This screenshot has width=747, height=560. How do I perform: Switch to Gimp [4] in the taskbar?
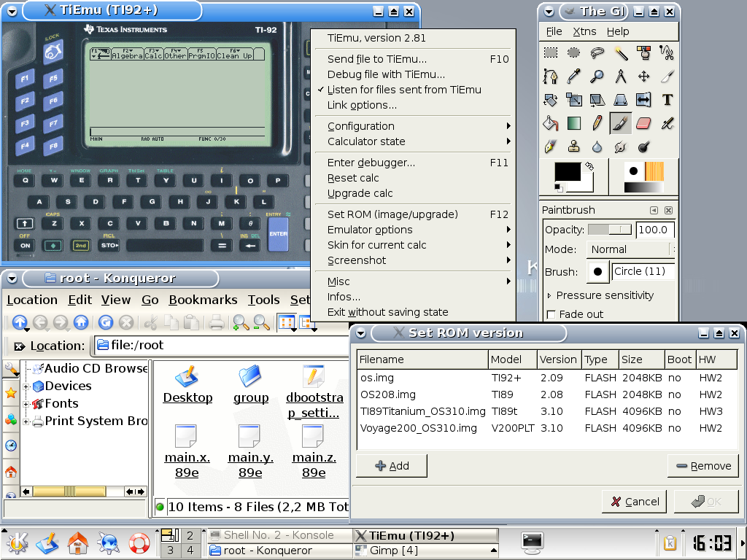coord(425,551)
